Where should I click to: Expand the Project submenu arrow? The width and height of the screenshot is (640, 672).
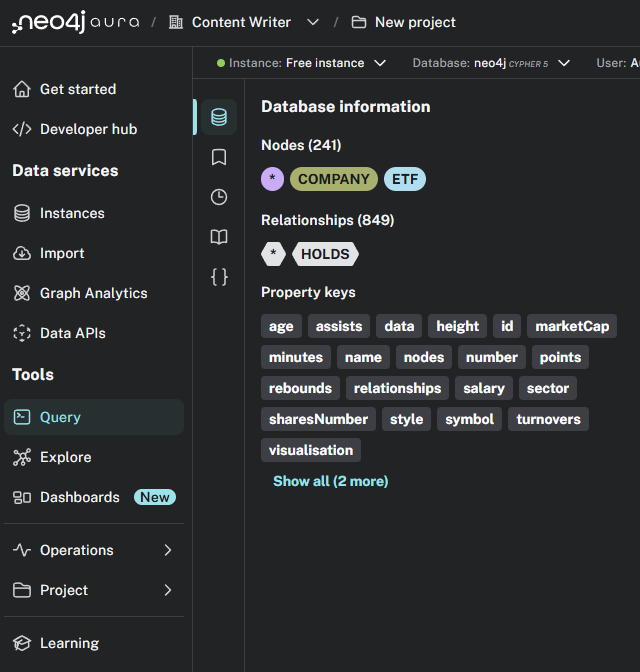(168, 590)
